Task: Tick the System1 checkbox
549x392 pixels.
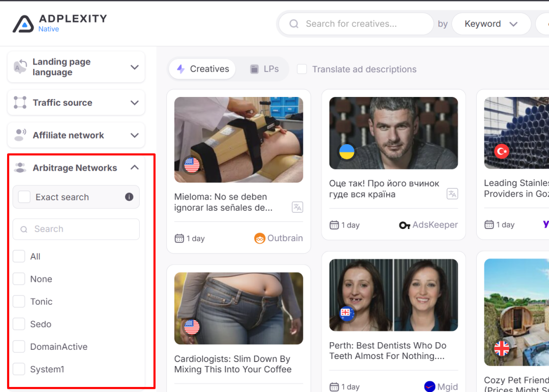Action: click(x=19, y=369)
